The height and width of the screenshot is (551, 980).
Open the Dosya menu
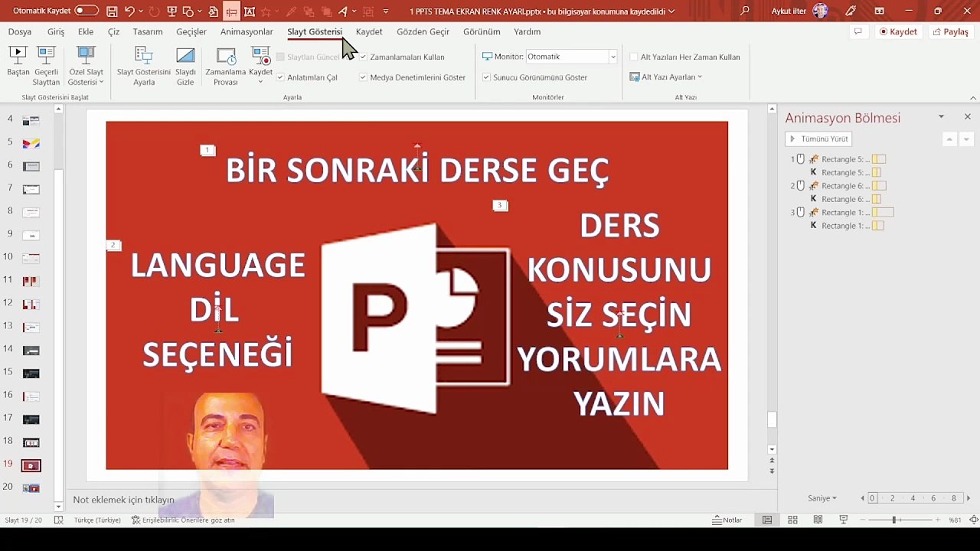(20, 31)
